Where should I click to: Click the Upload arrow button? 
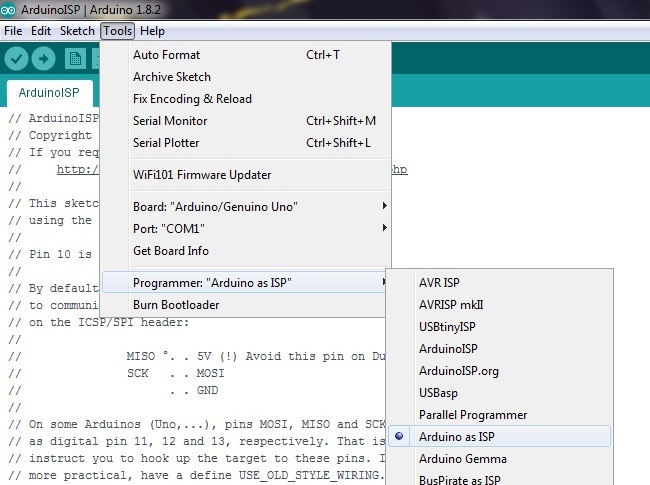pyautogui.click(x=44, y=58)
